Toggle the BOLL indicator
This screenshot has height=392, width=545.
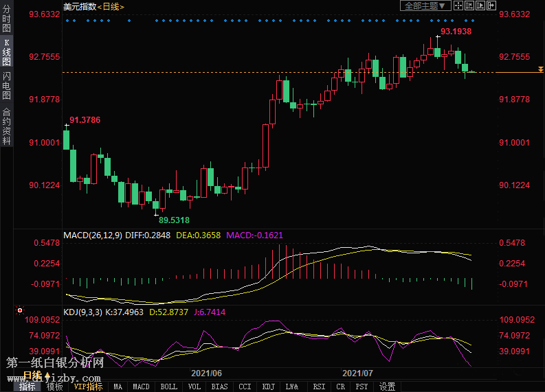(x=168, y=387)
